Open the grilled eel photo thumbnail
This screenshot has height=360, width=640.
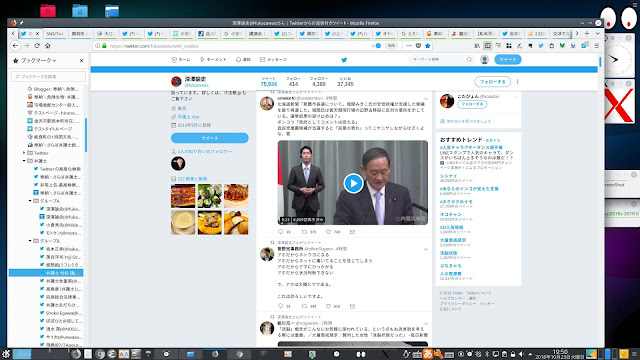tap(183, 196)
